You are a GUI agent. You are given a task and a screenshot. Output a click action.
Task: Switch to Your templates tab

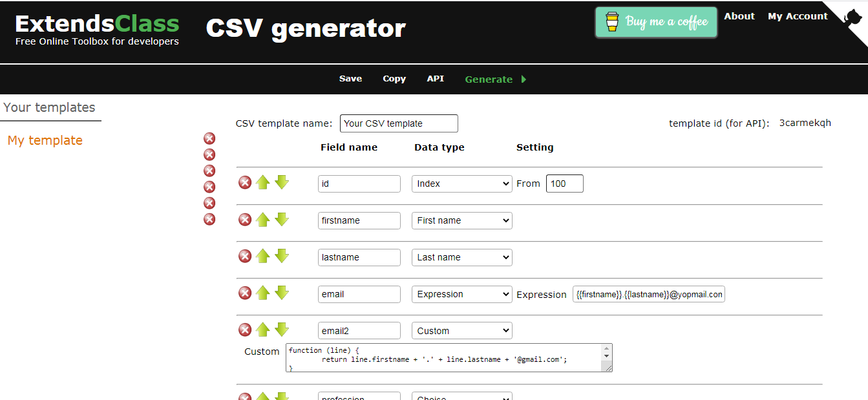[x=50, y=108]
